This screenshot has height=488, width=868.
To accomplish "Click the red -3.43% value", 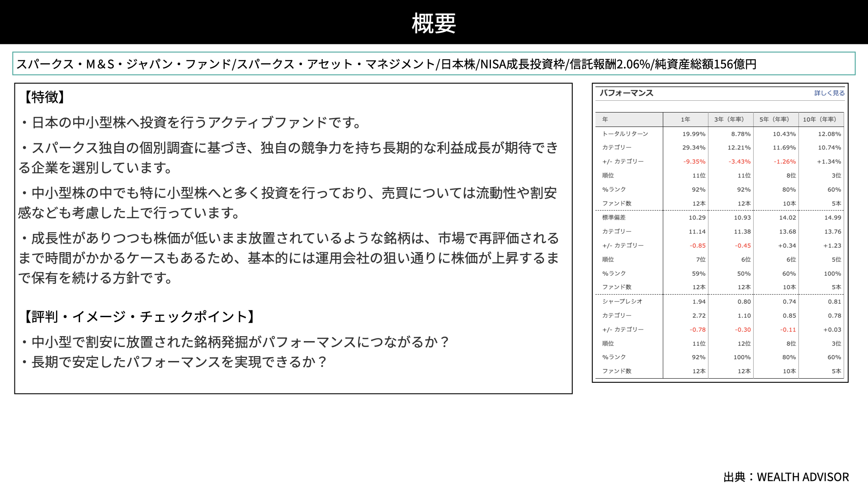I will pyautogui.click(x=740, y=162).
